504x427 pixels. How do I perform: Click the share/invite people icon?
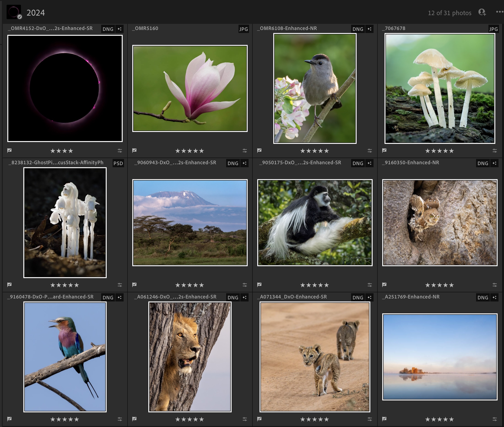pyautogui.click(x=482, y=12)
